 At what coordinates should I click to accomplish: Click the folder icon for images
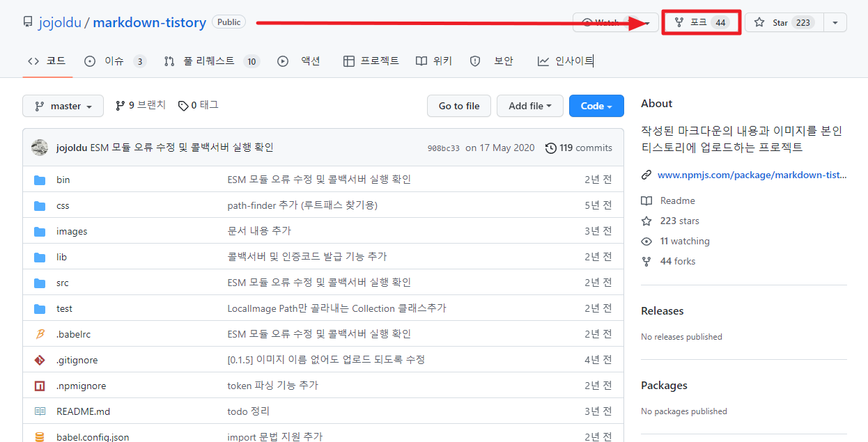click(x=40, y=231)
